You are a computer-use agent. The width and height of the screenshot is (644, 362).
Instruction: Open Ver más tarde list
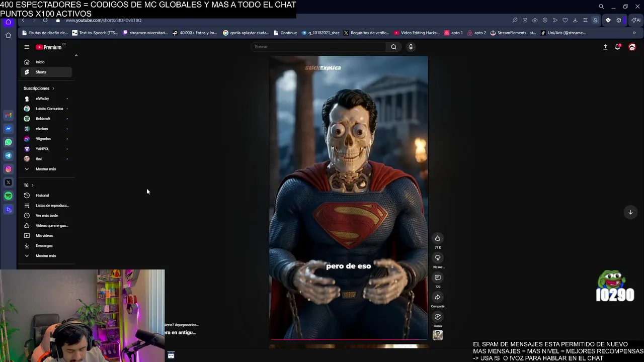(x=46, y=215)
